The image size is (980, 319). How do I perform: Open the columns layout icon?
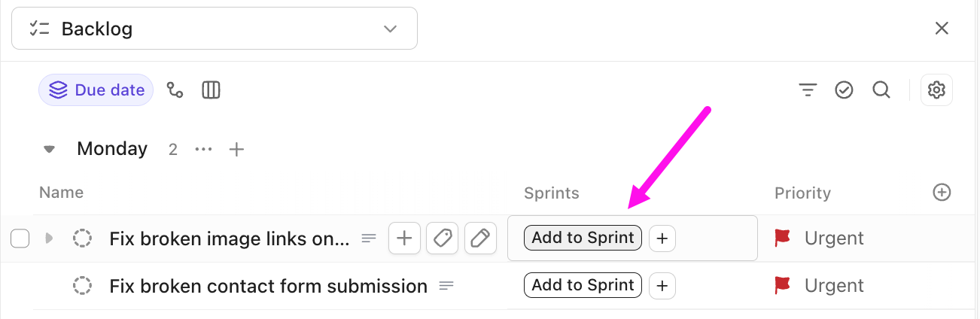click(x=211, y=90)
